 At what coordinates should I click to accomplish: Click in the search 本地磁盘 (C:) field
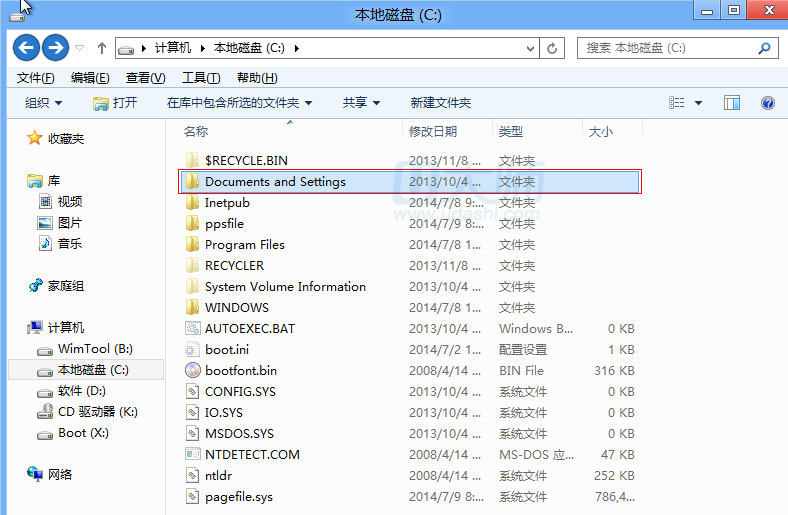tap(665, 48)
